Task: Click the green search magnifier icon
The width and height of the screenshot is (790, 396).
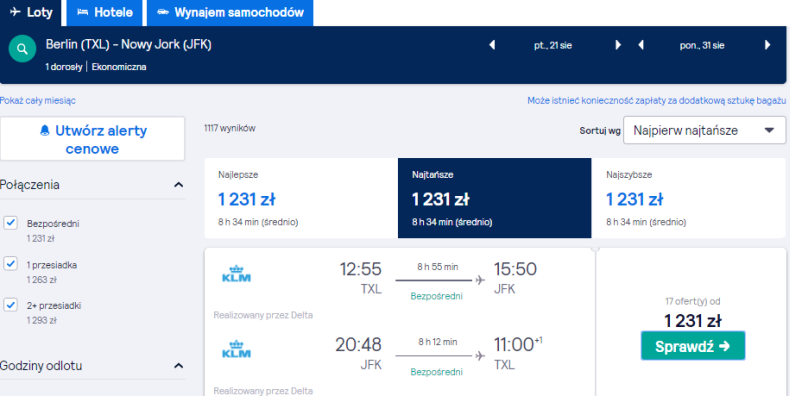Action: tap(23, 49)
